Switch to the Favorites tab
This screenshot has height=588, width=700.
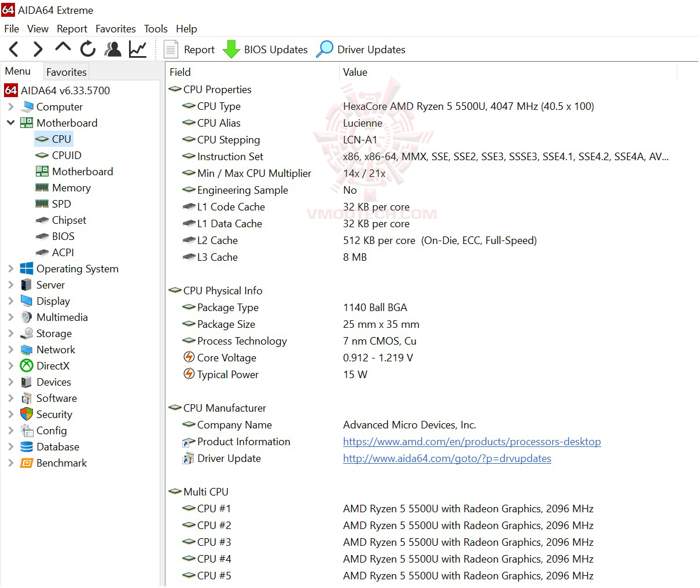click(x=67, y=72)
